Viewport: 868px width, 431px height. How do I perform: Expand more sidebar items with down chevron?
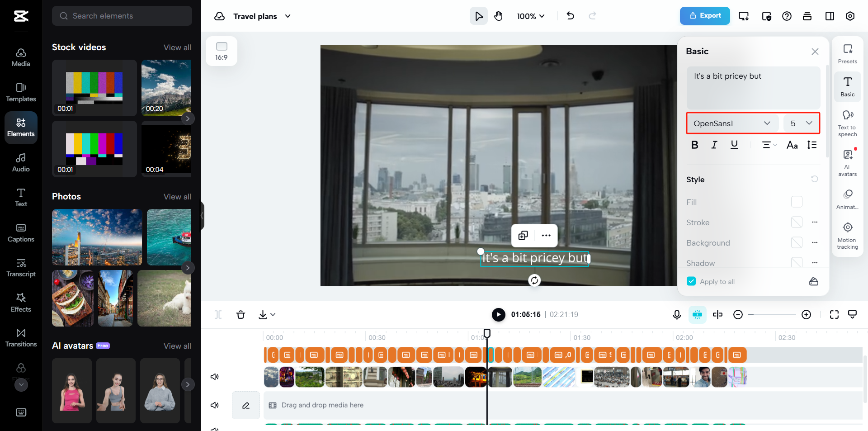click(21, 385)
